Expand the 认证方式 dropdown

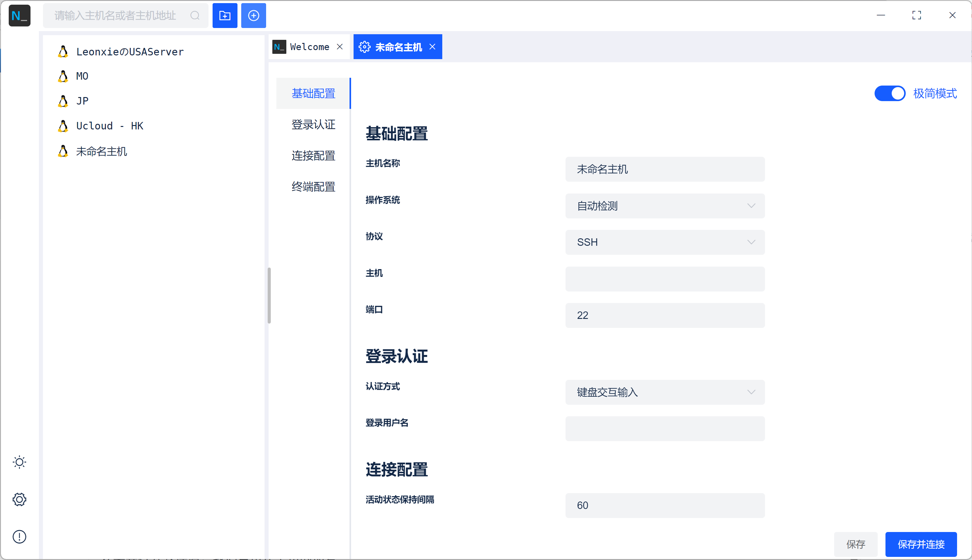point(665,392)
